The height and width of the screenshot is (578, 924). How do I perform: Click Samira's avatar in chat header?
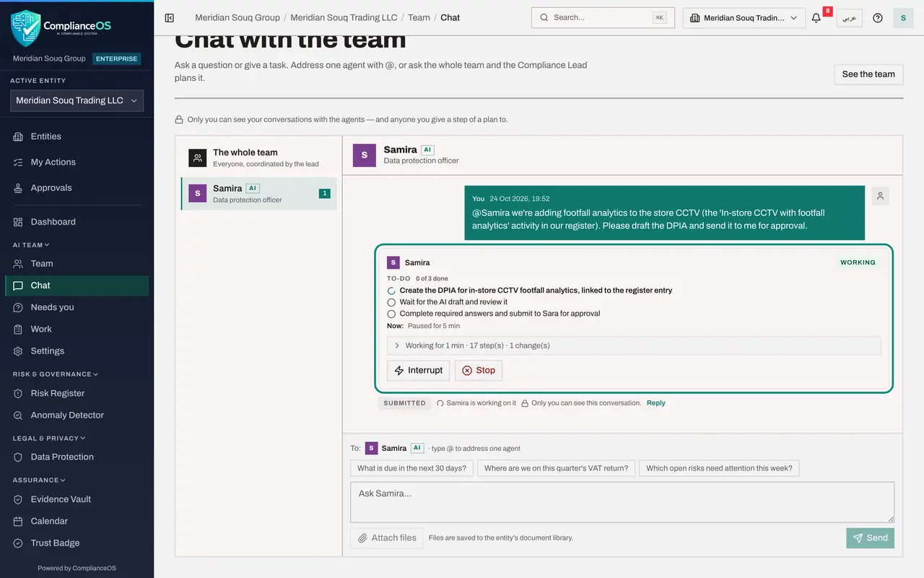(365, 155)
